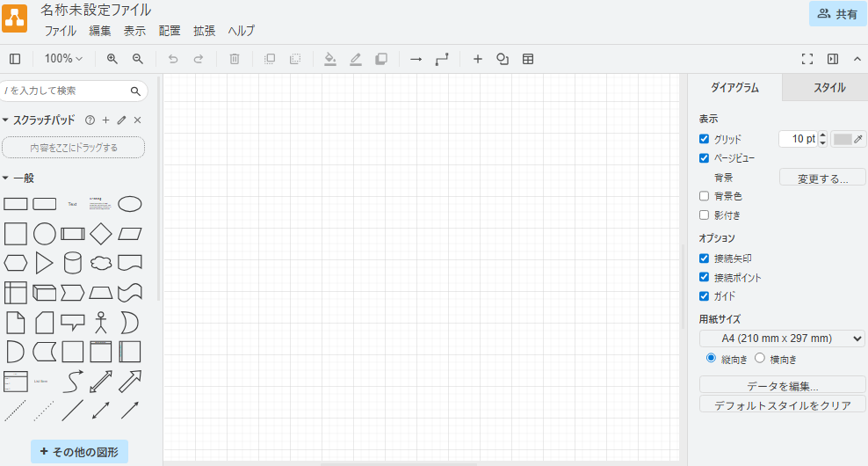
Task: Click the その他の図形 button
Action: point(79,452)
